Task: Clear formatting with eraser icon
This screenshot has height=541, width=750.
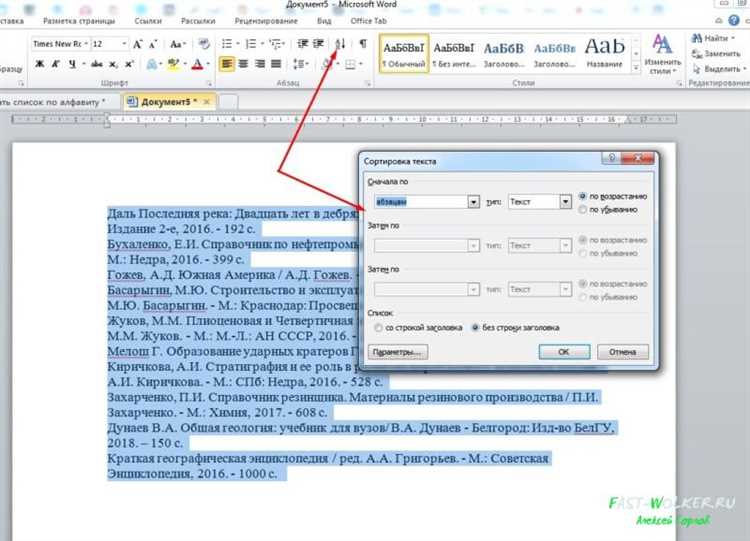Action: (x=204, y=44)
